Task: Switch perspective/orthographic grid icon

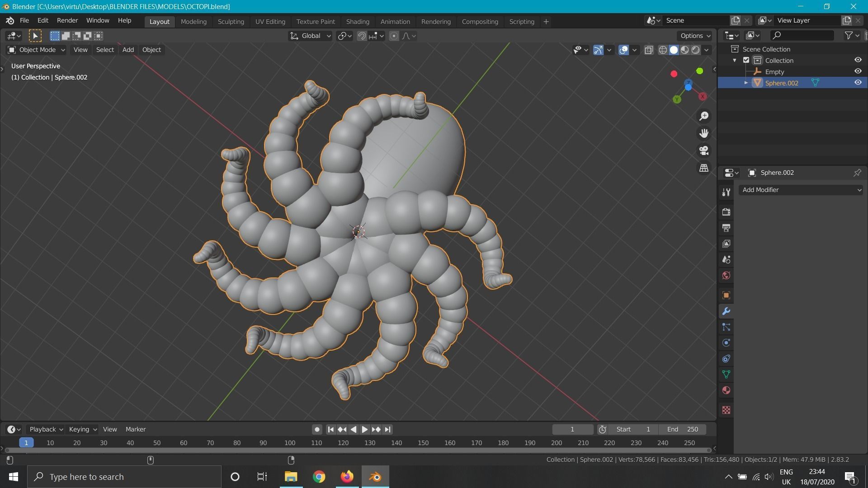Action: click(x=704, y=168)
